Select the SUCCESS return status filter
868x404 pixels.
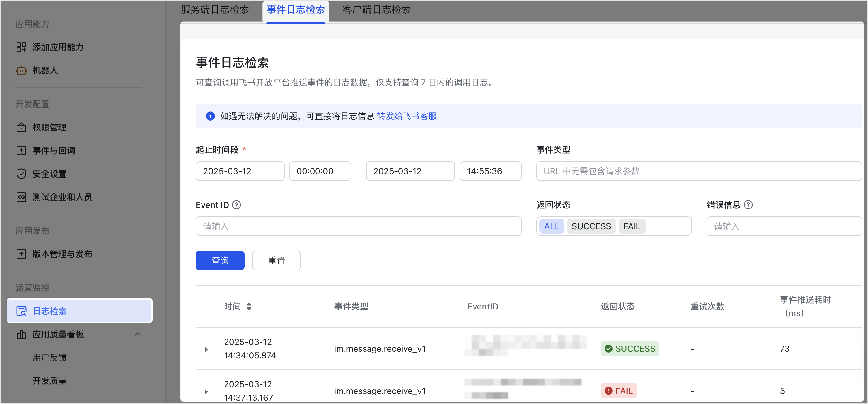point(591,226)
